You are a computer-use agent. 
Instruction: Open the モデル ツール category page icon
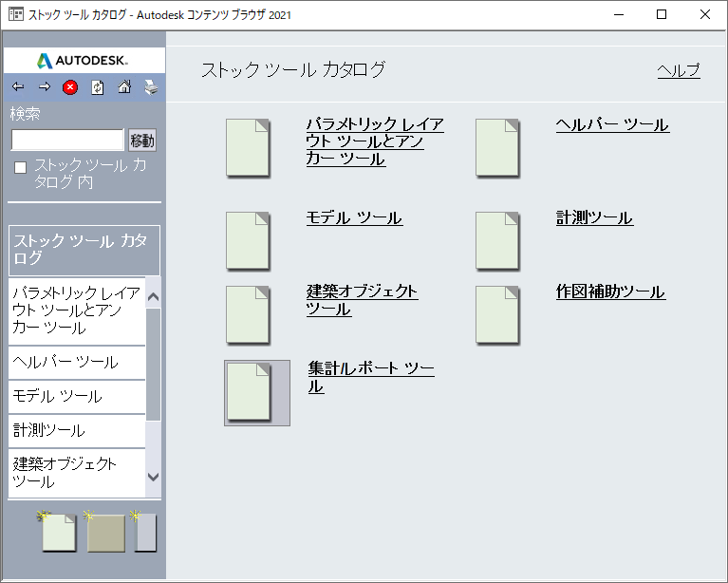click(x=248, y=240)
